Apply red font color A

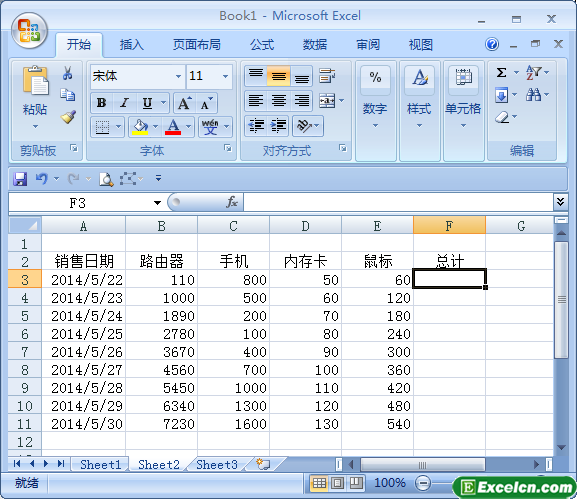(173, 127)
